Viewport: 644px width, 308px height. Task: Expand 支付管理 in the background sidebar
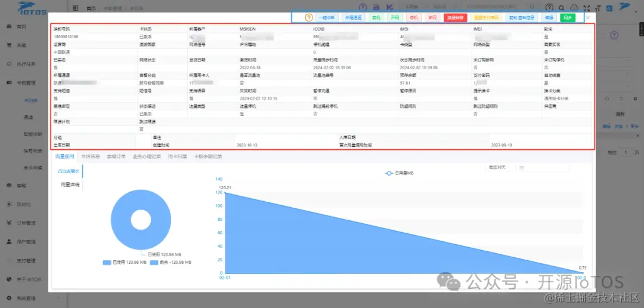point(26,261)
